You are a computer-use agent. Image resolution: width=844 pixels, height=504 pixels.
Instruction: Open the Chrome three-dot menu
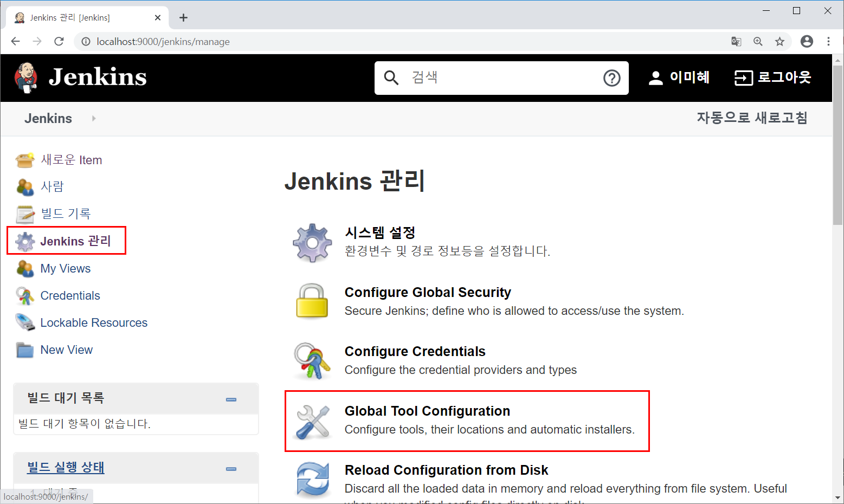click(828, 41)
